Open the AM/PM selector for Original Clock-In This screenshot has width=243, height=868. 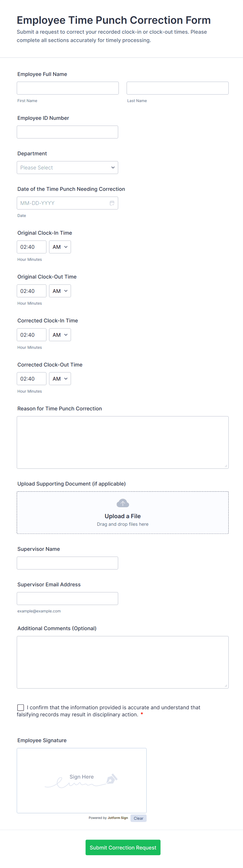pyautogui.click(x=60, y=247)
